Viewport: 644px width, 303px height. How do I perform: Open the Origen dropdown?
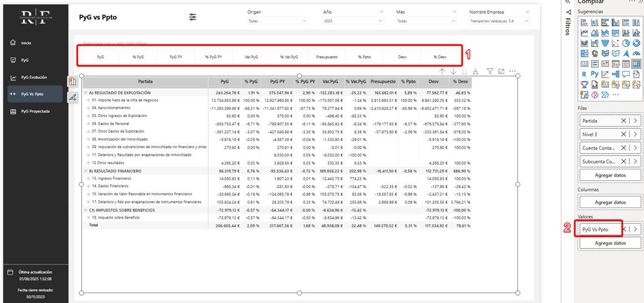tap(277, 21)
